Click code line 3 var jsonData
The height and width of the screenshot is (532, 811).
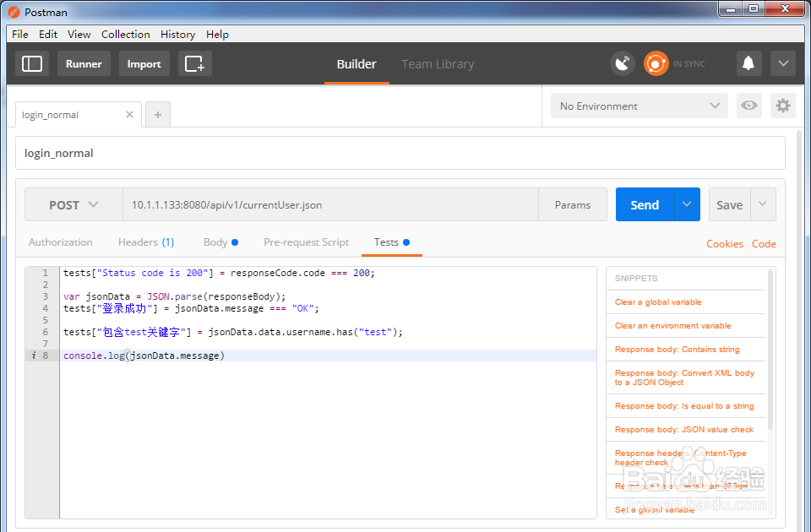[x=174, y=296]
